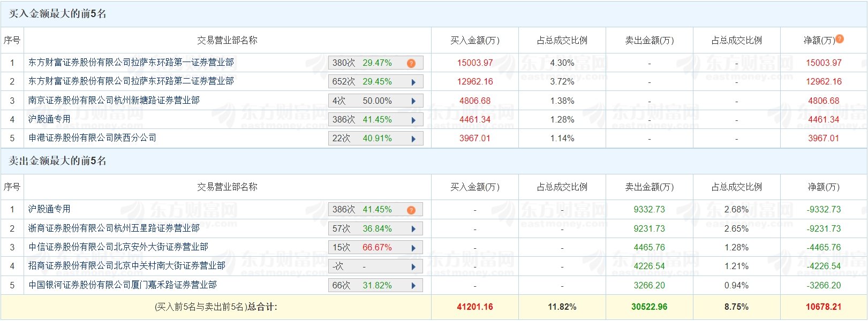Click total ratio 8.75% cell

click(737, 307)
